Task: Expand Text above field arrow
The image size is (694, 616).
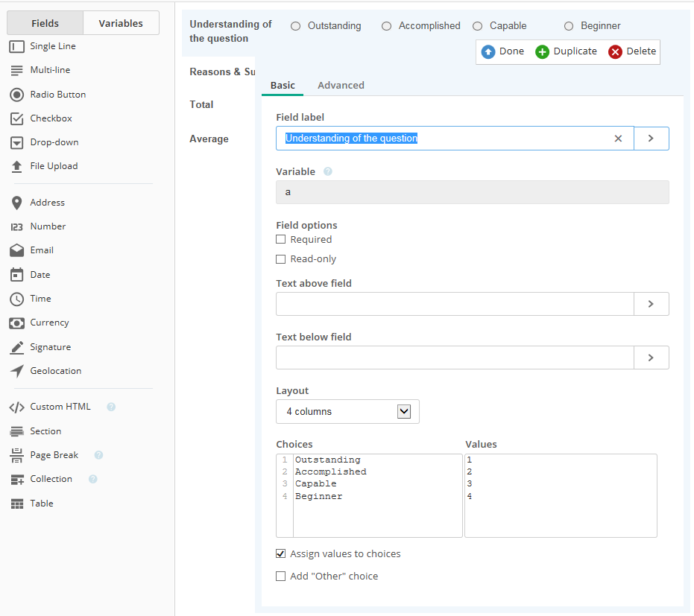Action: [651, 304]
